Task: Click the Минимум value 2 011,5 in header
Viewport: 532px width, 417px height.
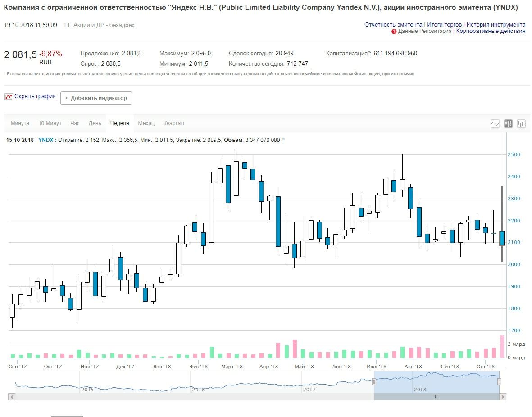Action: coord(198,63)
